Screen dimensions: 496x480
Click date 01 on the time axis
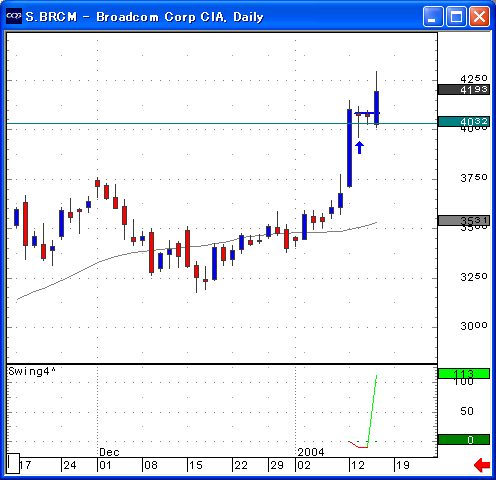click(x=105, y=465)
